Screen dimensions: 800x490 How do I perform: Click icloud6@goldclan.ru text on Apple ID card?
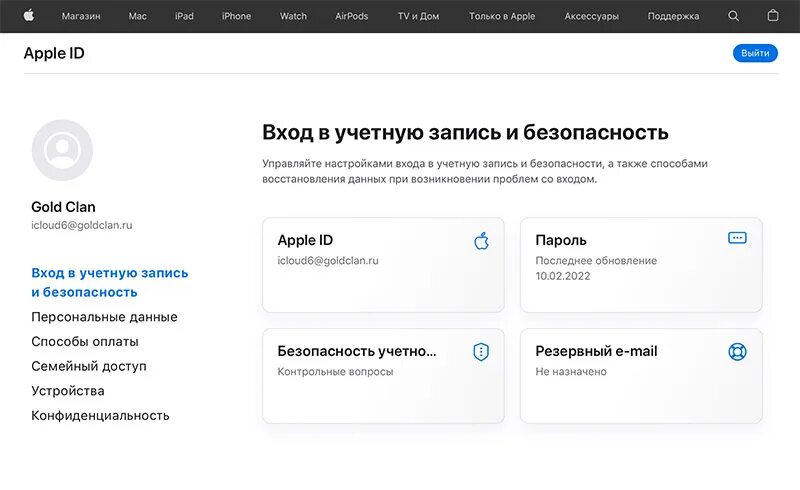point(328,260)
